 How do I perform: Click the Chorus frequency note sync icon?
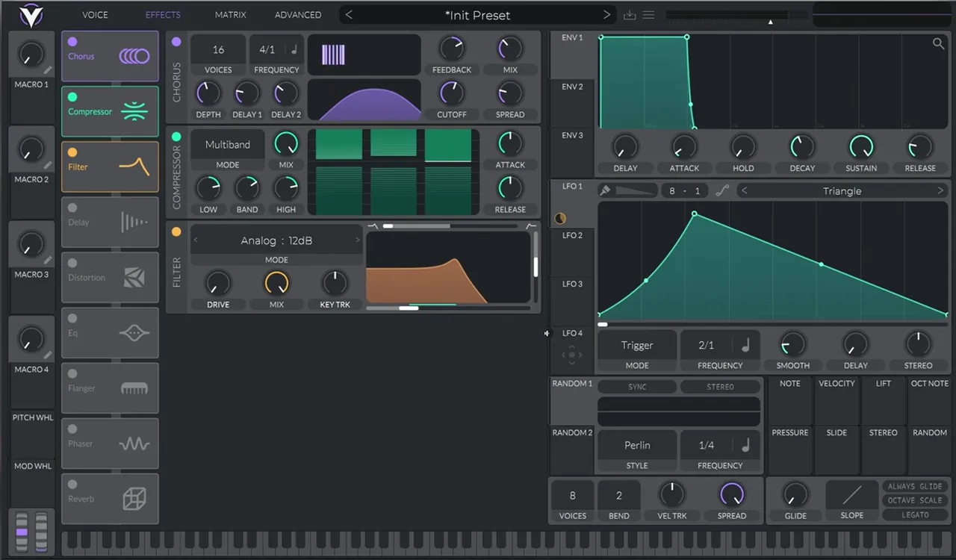tap(294, 50)
